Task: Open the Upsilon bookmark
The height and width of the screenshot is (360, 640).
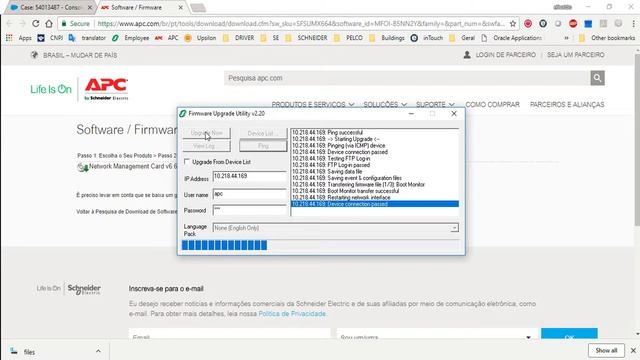Action: 200,38
